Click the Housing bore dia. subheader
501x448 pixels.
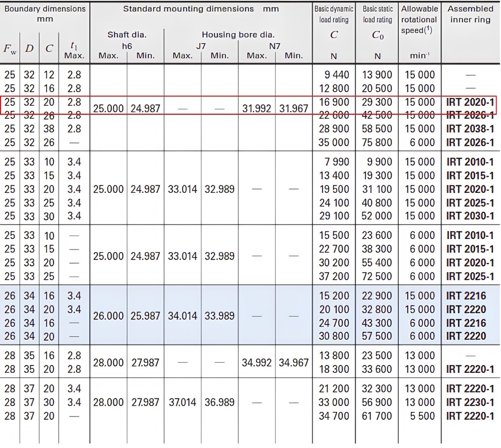pos(238,35)
